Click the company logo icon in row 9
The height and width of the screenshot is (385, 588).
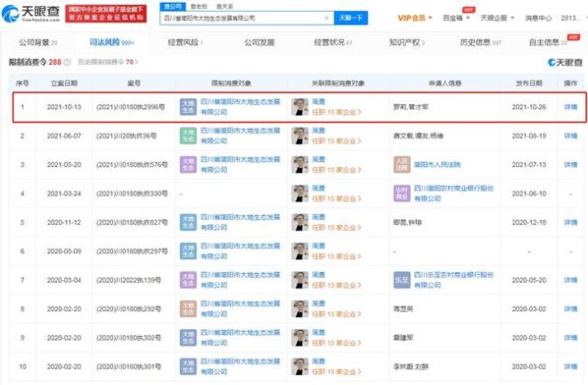(x=188, y=337)
